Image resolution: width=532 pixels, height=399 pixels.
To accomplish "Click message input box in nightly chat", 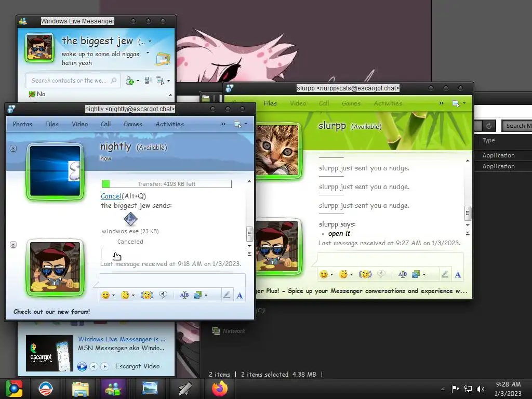I will 172,281.
